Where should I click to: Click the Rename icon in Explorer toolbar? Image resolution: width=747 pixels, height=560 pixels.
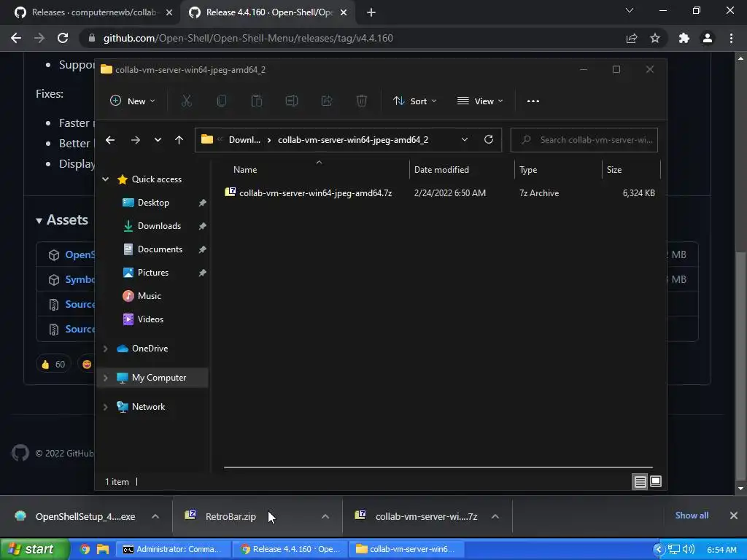tap(292, 101)
